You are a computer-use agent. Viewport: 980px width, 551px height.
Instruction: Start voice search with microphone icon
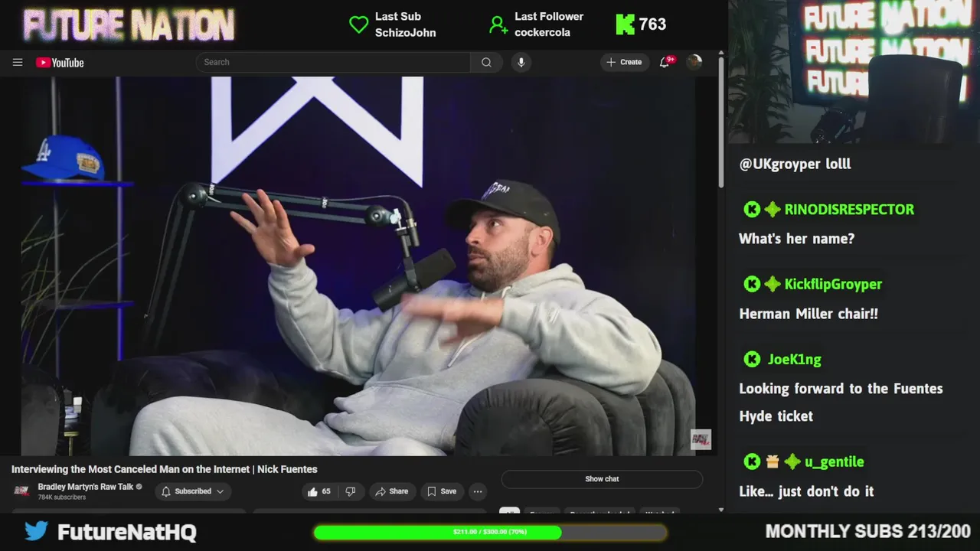pos(521,62)
